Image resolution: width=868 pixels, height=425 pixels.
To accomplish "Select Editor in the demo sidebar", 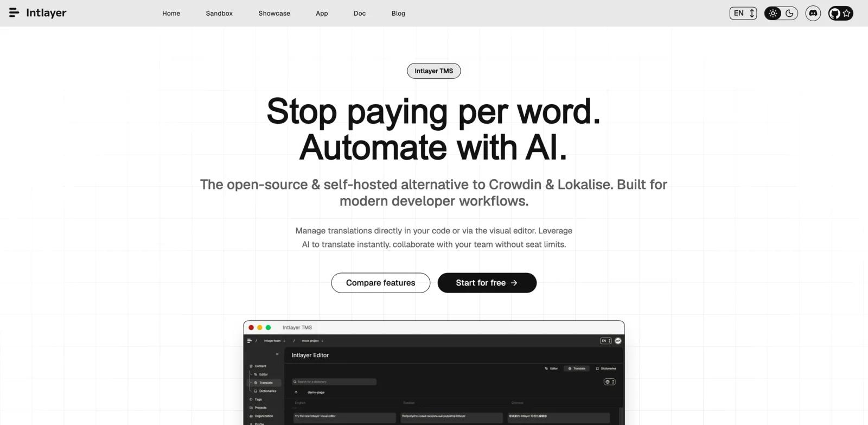I will (261, 375).
